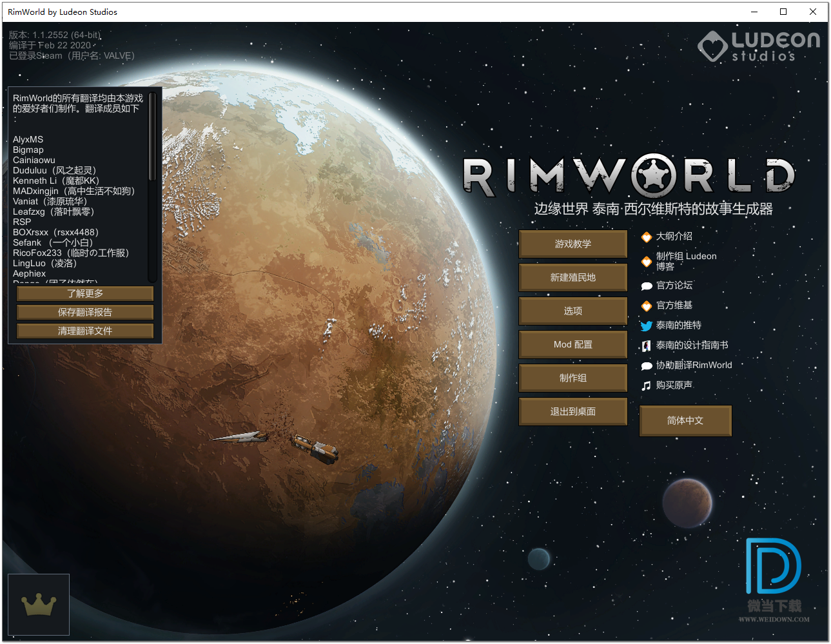Click translator name RSP
Viewport: 831px width, 644px height.
(22, 222)
